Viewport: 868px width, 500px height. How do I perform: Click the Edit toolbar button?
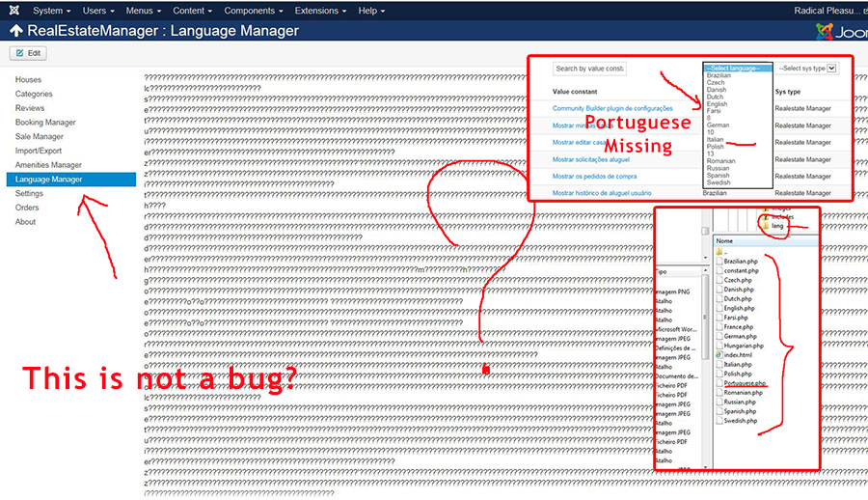(x=28, y=53)
